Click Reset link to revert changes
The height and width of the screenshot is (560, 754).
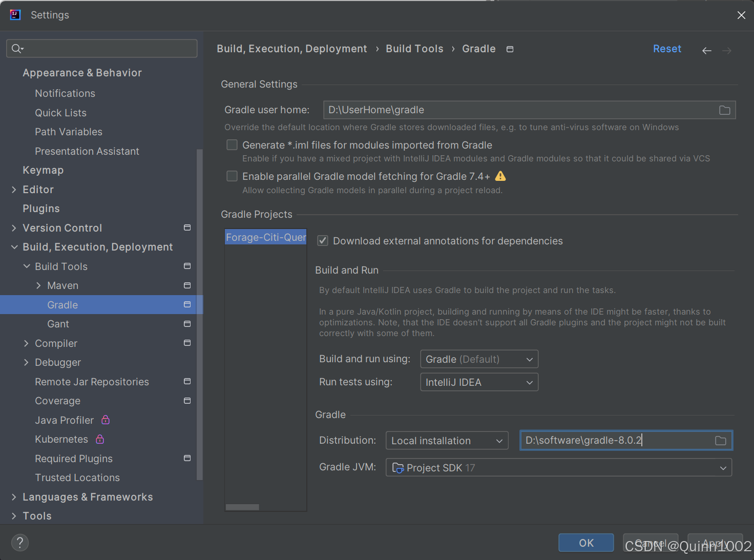pos(667,49)
